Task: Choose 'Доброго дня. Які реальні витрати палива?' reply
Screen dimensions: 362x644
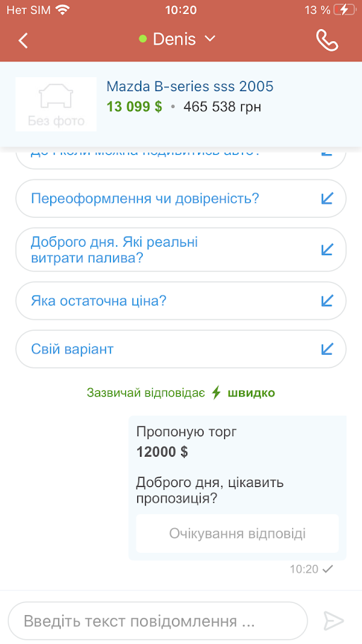Action: 181,250
